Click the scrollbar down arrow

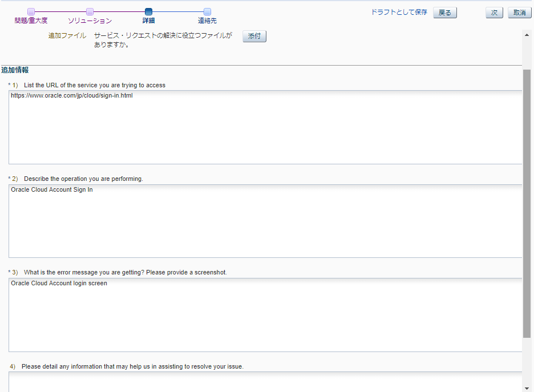click(x=527, y=388)
